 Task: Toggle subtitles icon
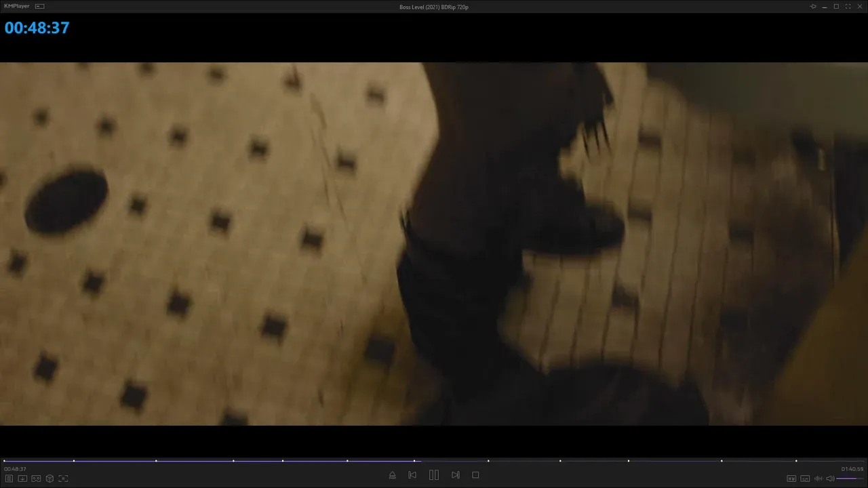(x=805, y=479)
